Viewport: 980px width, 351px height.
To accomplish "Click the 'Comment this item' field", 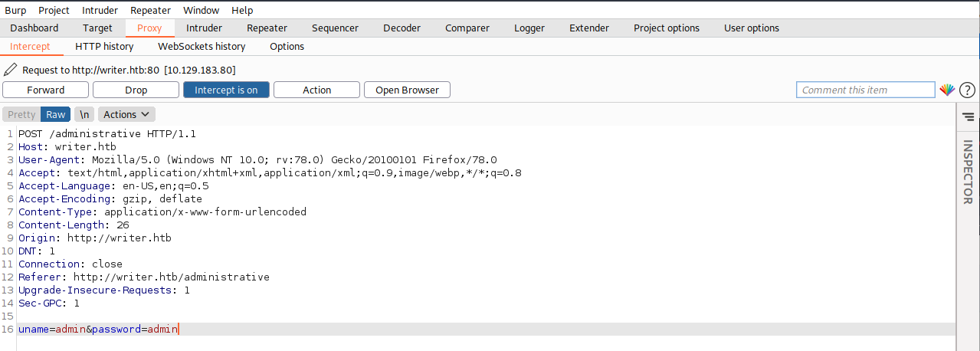I will point(865,90).
